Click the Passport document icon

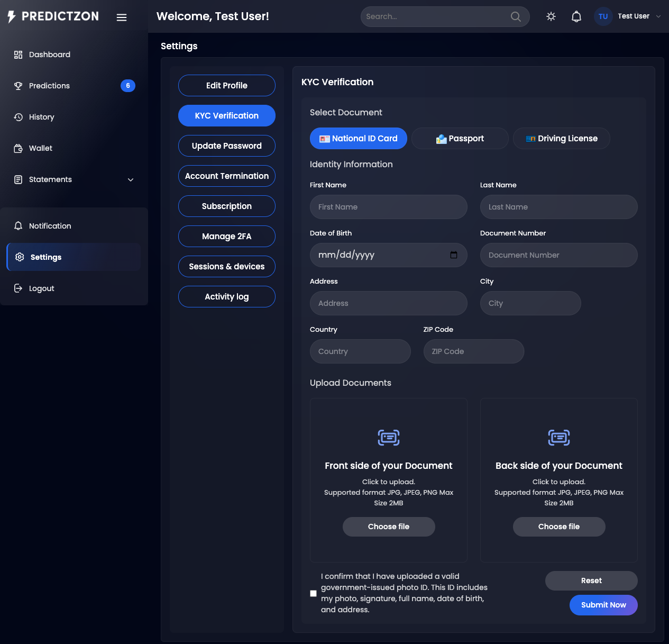click(442, 139)
